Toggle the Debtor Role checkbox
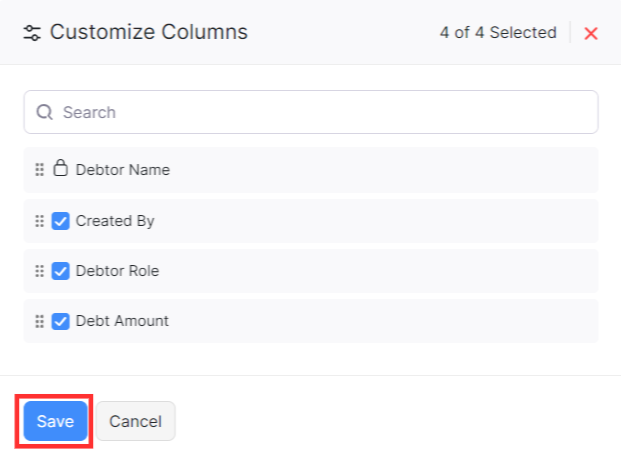 [60, 271]
